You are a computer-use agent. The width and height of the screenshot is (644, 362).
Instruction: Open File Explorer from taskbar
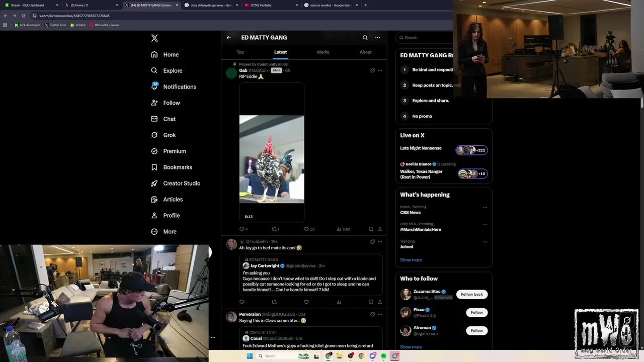coord(339,356)
